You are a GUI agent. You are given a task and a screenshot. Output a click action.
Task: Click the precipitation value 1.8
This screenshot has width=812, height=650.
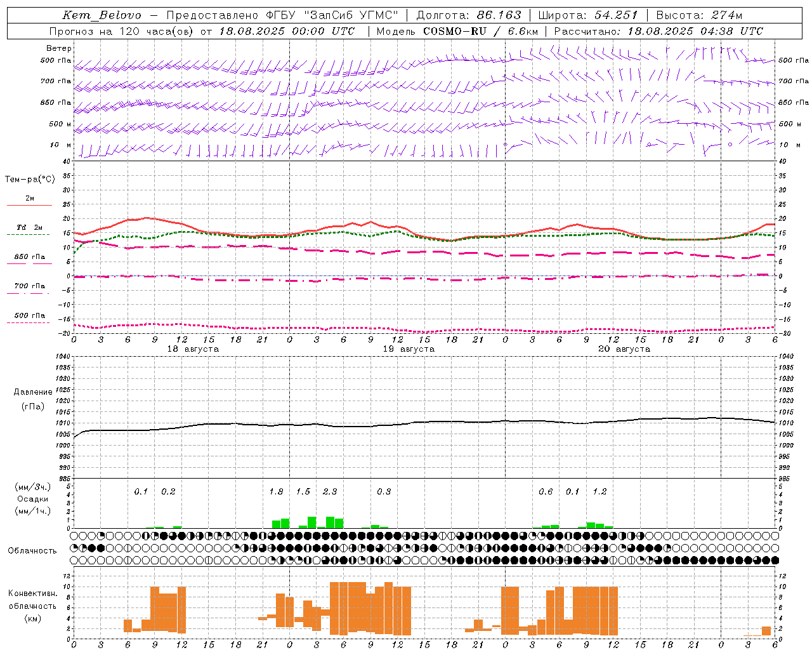coord(276,492)
